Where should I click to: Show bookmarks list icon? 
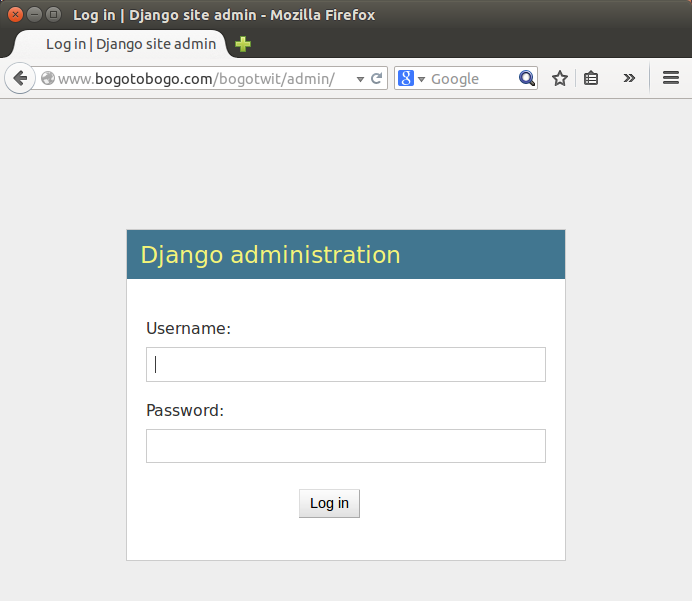coord(591,79)
